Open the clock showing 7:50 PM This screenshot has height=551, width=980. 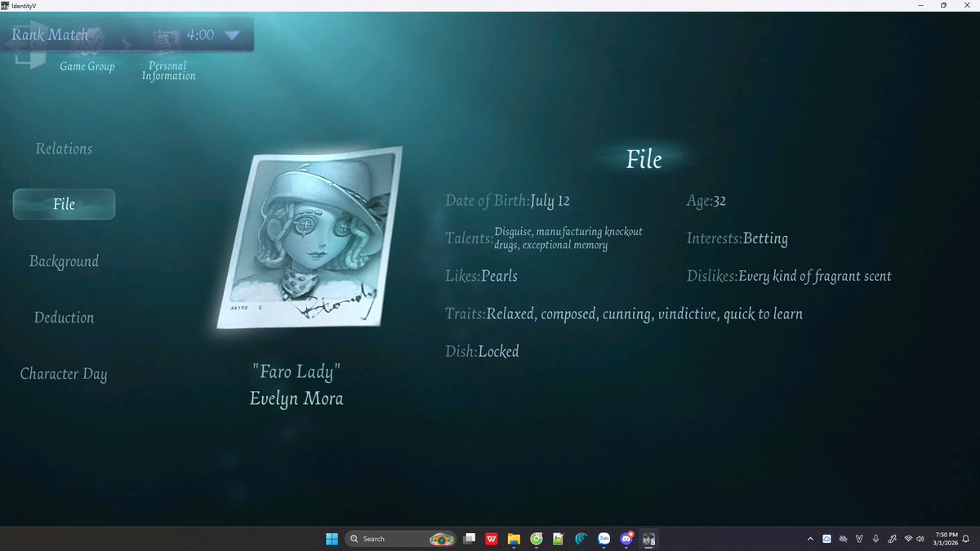click(947, 539)
